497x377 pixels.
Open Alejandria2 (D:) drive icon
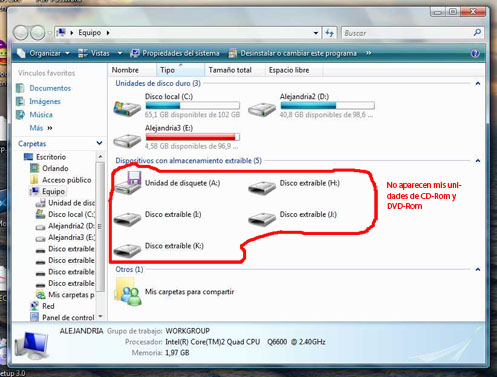pyautogui.click(x=262, y=109)
